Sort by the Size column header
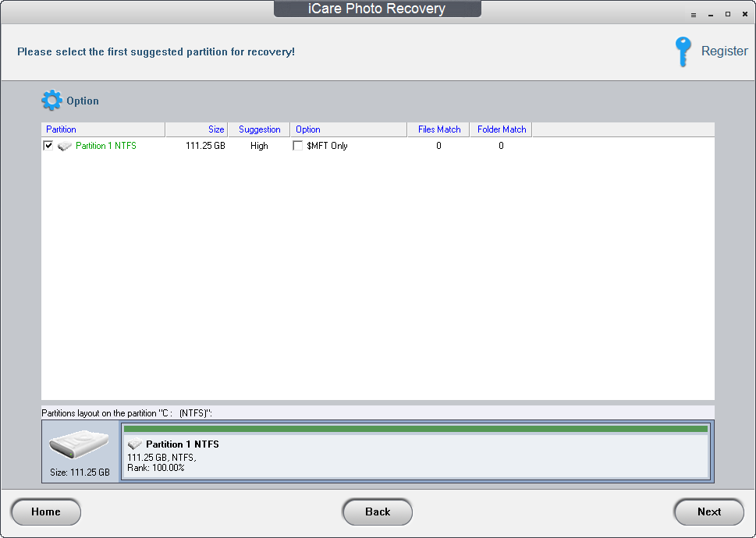This screenshot has height=538, width=756. (x=197, y=129)
